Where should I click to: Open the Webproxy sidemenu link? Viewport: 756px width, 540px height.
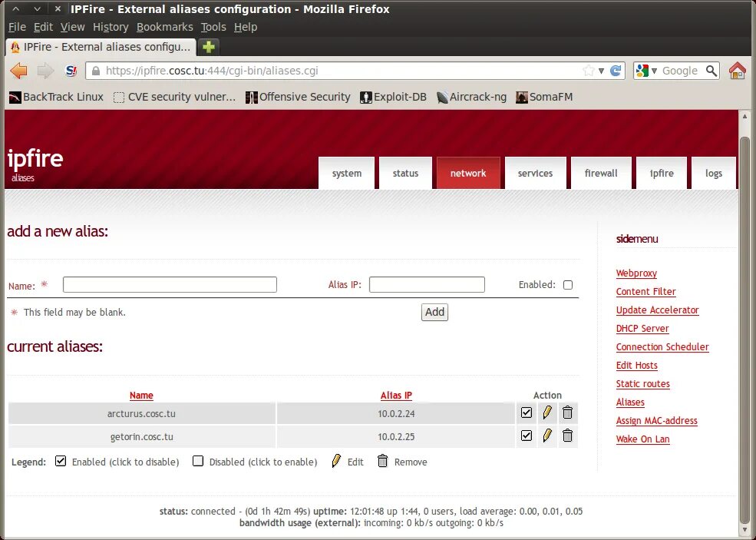point(636,273)
